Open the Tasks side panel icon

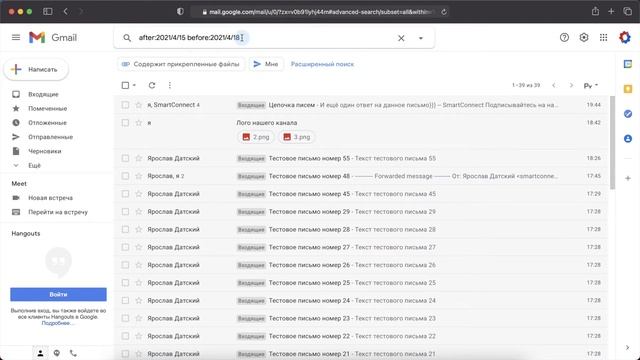(x=628, y=114)
